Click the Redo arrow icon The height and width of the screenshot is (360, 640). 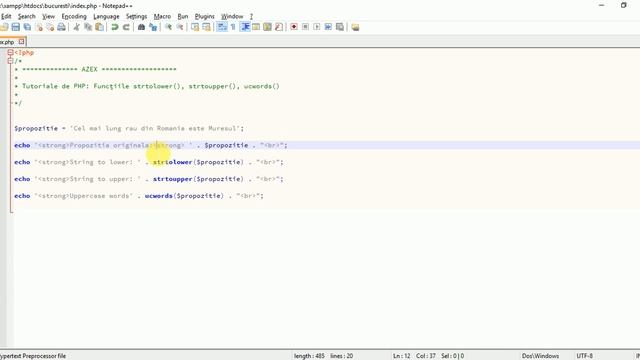(x=126, y=27)
